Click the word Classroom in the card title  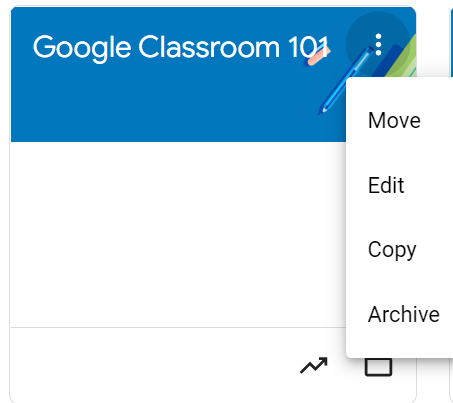[209, 47]
